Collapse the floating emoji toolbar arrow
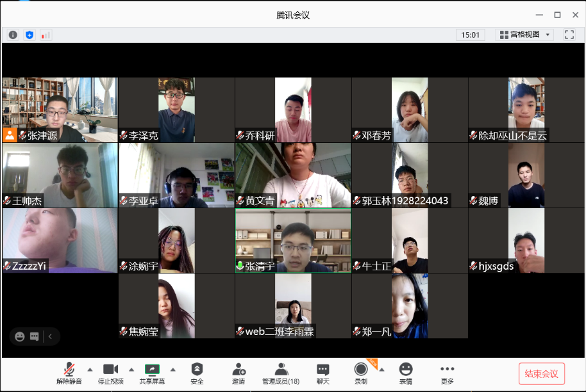The height and width of the screenshot is (392, 586). (x=50, y=336)
